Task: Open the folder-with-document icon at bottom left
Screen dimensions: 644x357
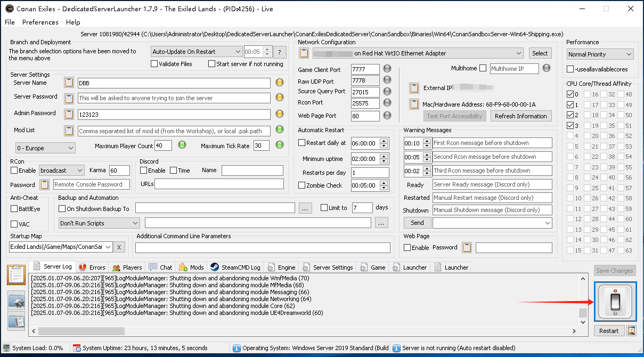Action: point(16,321)
